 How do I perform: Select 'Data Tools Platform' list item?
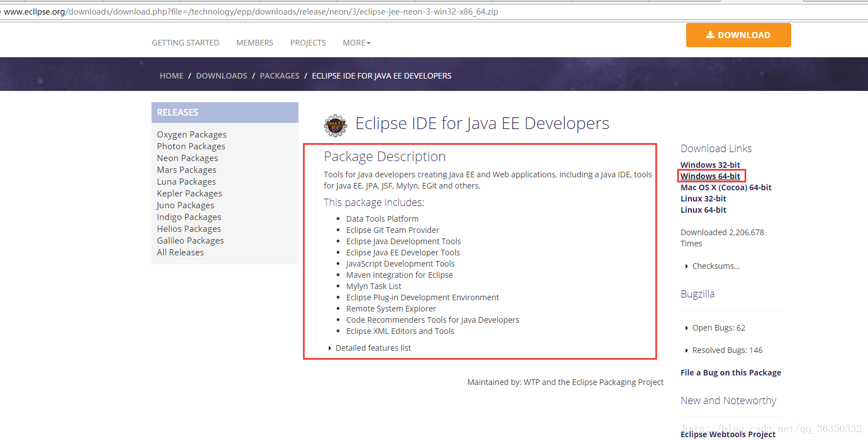tap(383, 219)
